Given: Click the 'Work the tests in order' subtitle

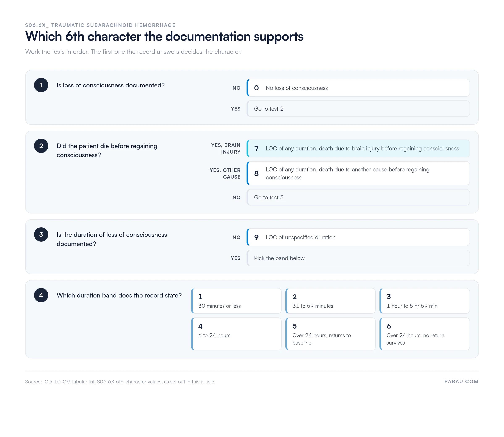Looking at the screenshot, I should click(133, 52).
